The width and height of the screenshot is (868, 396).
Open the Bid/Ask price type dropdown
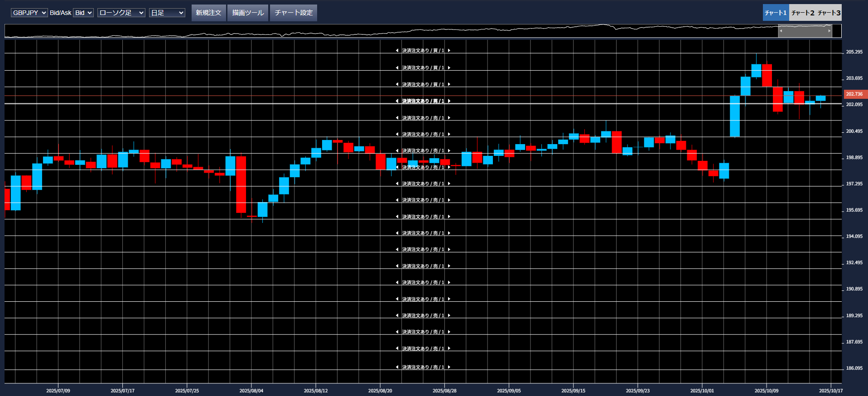[83, 13]
